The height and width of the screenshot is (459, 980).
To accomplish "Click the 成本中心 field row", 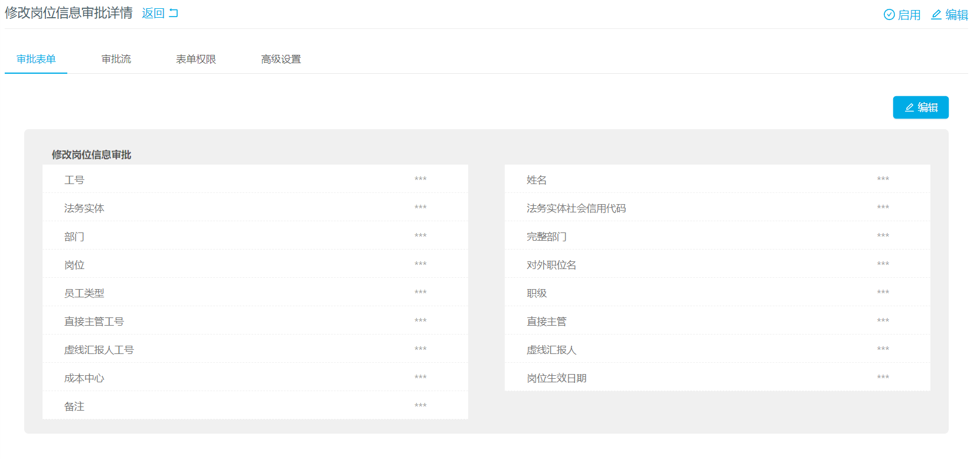I will (255, 378).
